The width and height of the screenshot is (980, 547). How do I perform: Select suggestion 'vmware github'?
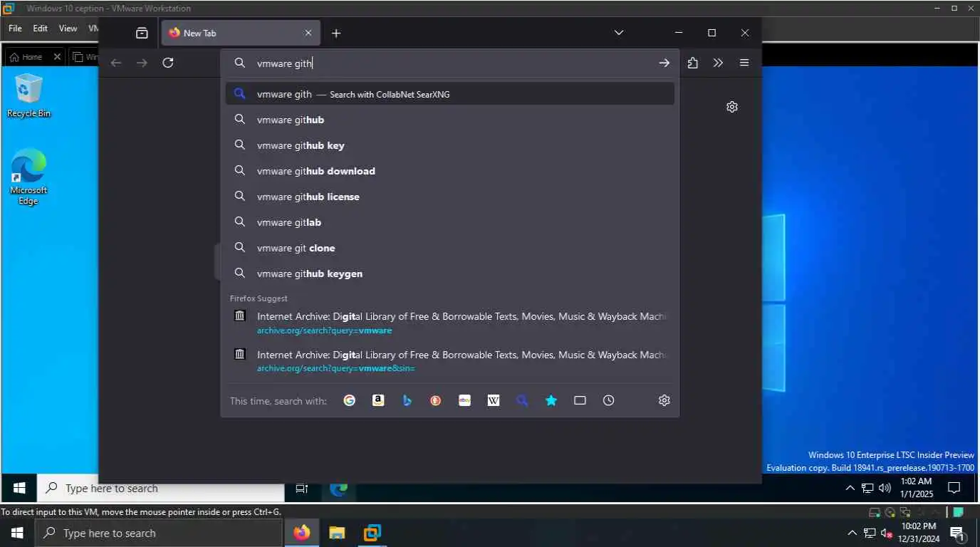tap(450, 120)
